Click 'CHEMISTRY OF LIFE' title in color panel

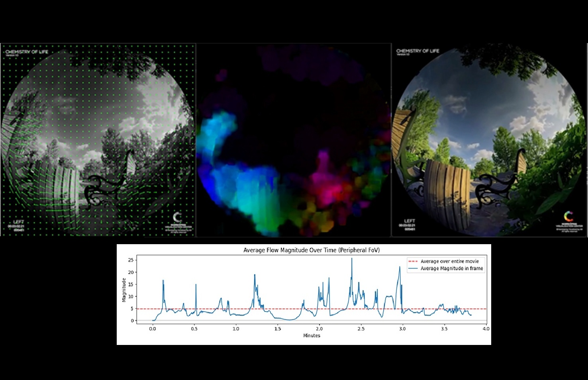pos(417,51)
